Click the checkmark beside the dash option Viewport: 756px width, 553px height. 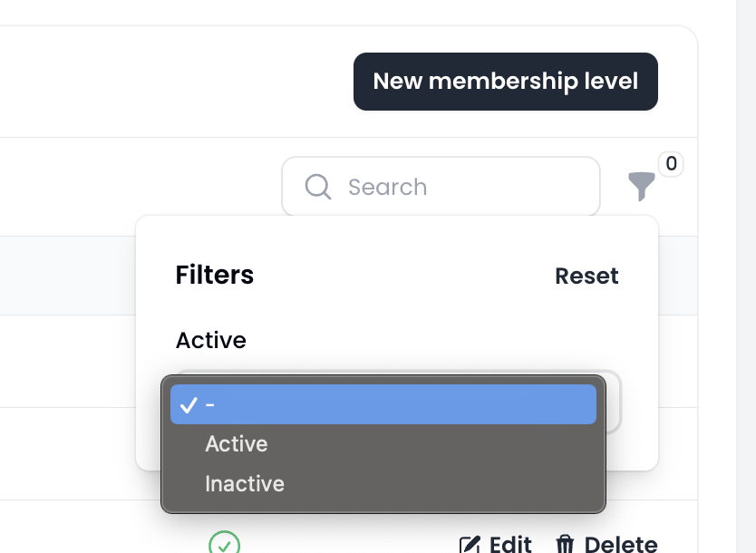[x=189, y=405]
